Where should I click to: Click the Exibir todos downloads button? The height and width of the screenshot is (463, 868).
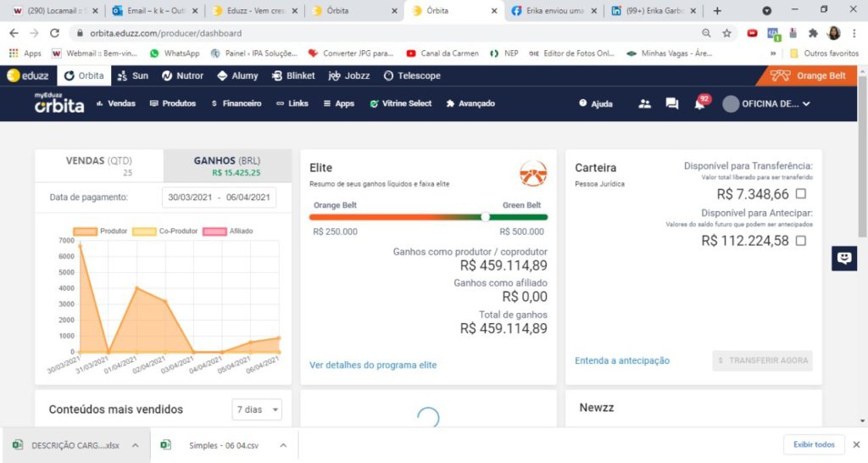click(x=814, y=444)
